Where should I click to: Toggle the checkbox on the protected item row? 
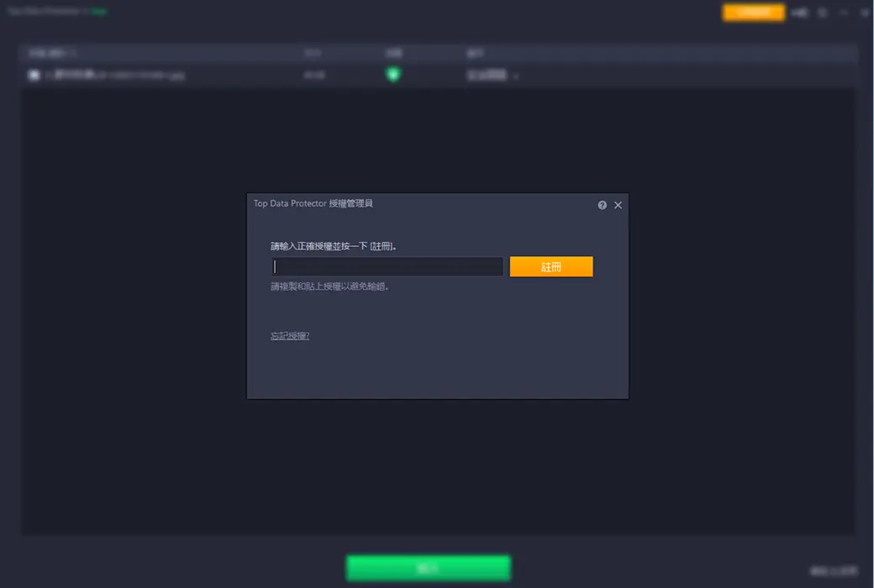click(x=34, y=75)
